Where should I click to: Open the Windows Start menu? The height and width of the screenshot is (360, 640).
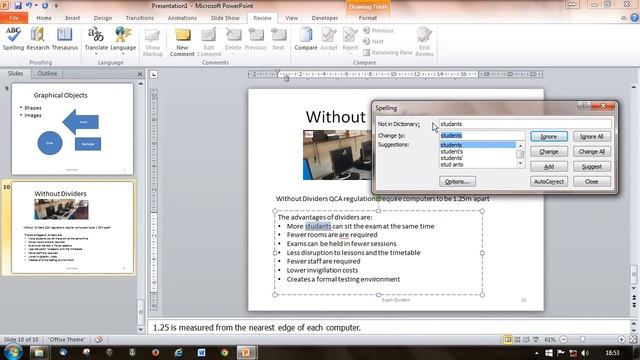13,352
